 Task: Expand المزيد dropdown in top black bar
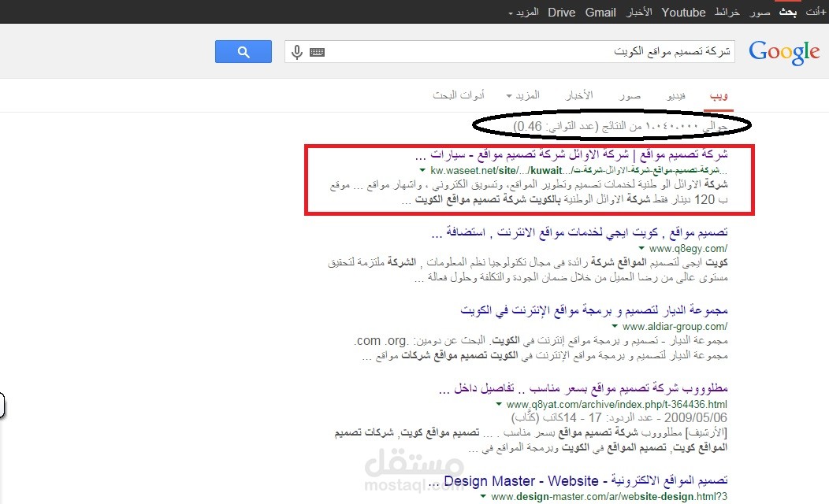pyautogui.click(x=523, y=12)
